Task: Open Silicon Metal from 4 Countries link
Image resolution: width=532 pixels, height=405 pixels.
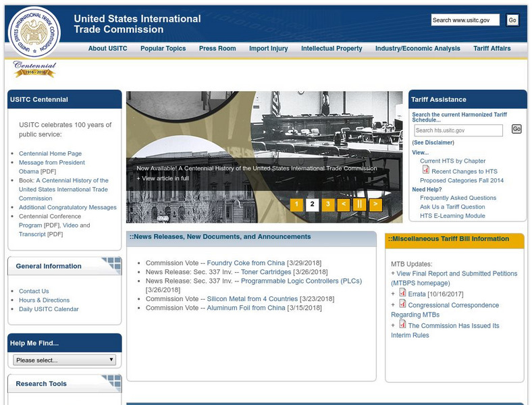Action: (x=252, y=299)
